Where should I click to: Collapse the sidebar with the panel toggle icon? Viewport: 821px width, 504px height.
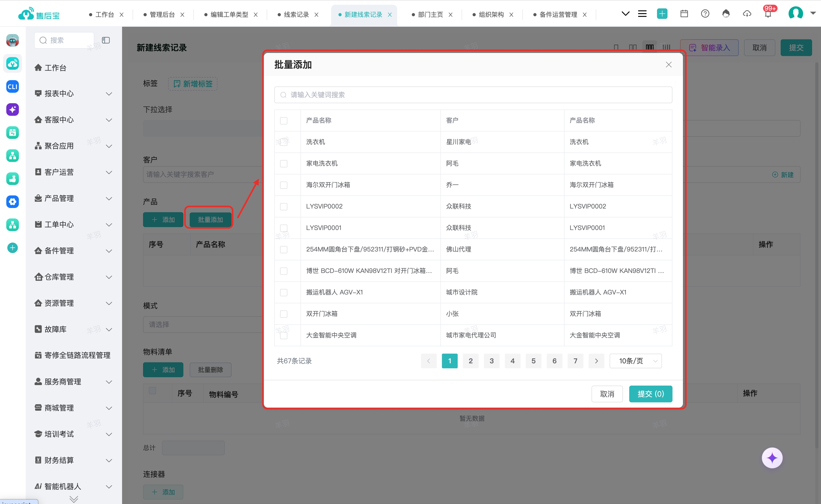[106, 40]
